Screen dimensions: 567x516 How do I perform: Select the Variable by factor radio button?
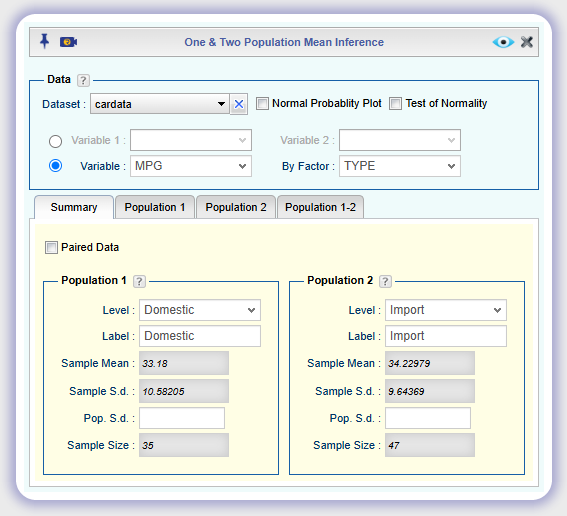pos(55,166)
